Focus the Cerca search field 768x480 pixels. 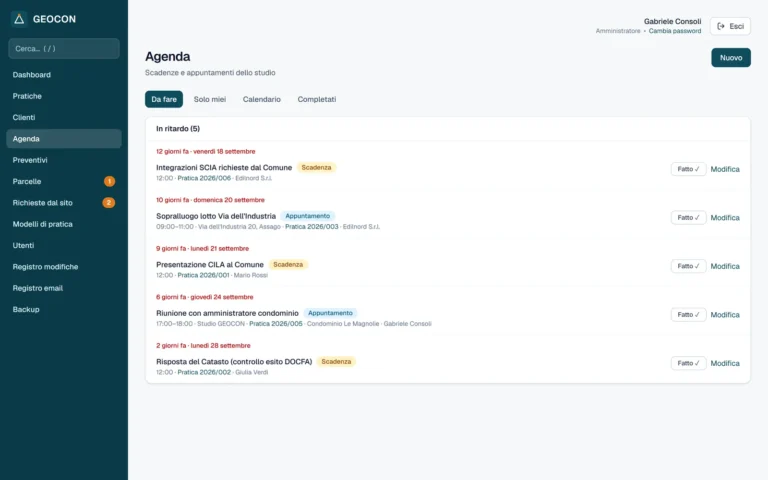coord(64,48)
